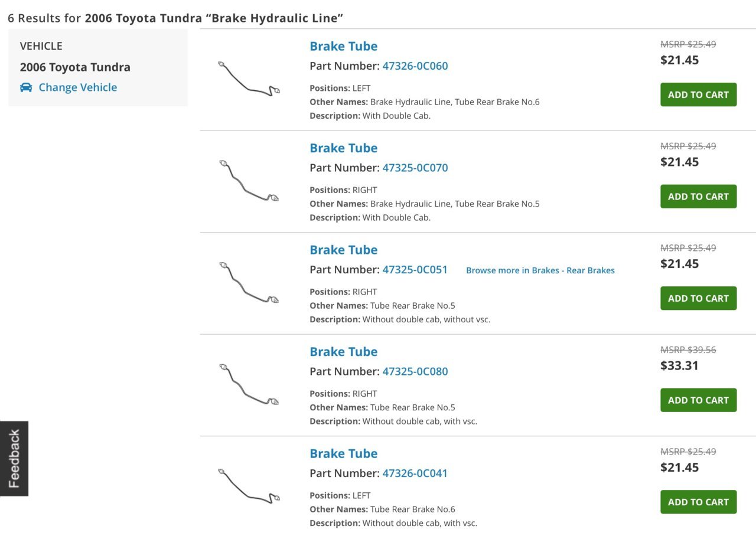Viewport: 756px width, 536px height.
Task: Add part 47325-0C070 to cart
Action: click(x=698, y=197)
